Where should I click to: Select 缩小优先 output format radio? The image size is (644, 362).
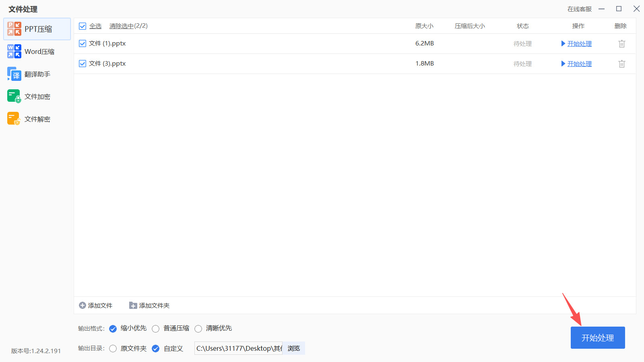113,329
